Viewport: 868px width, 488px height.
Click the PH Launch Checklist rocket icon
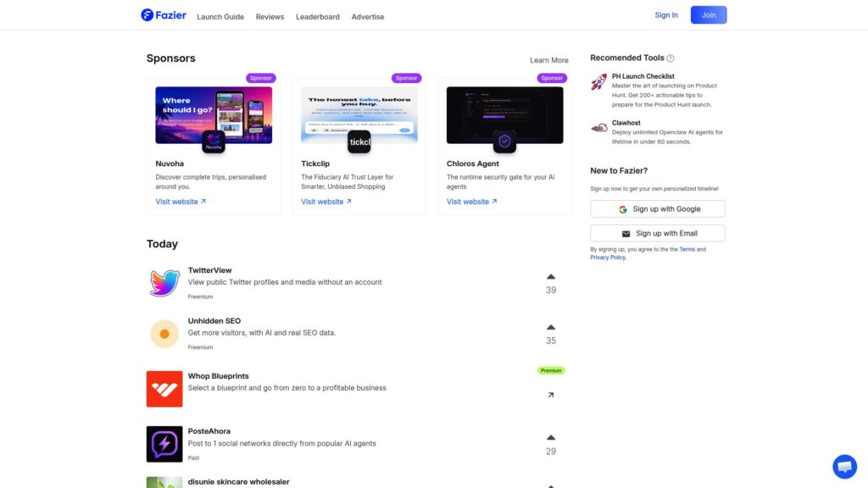[599, 82]
